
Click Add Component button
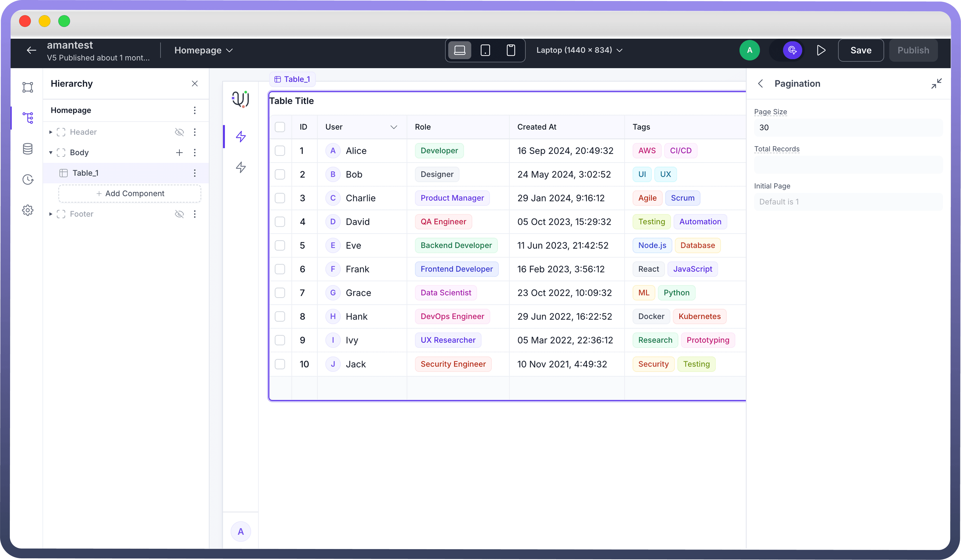pos(130,194)
